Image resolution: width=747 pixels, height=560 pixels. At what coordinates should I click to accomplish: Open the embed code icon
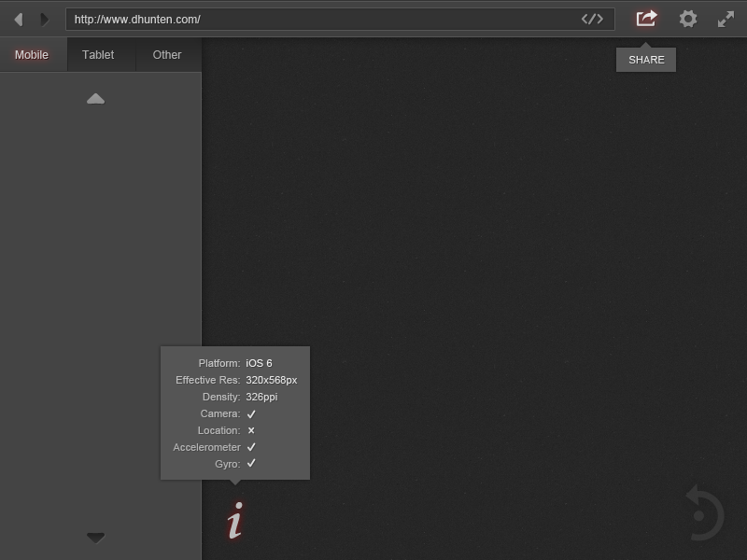[592, 19]
